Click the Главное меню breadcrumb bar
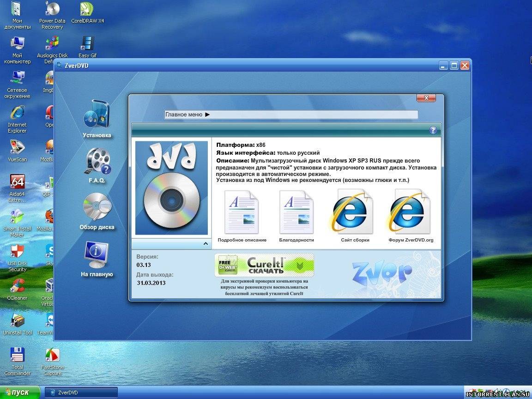Screen dimensions: 532x399 (291, 115)
